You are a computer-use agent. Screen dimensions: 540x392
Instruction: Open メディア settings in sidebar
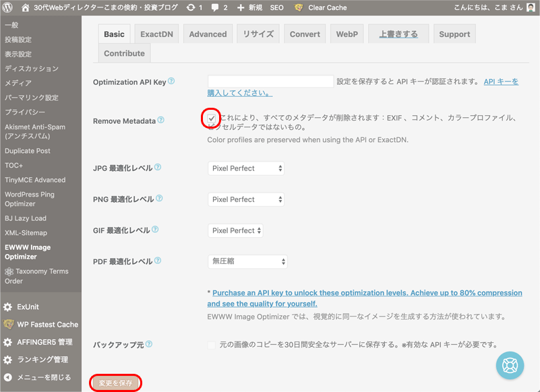pos(18,83)
